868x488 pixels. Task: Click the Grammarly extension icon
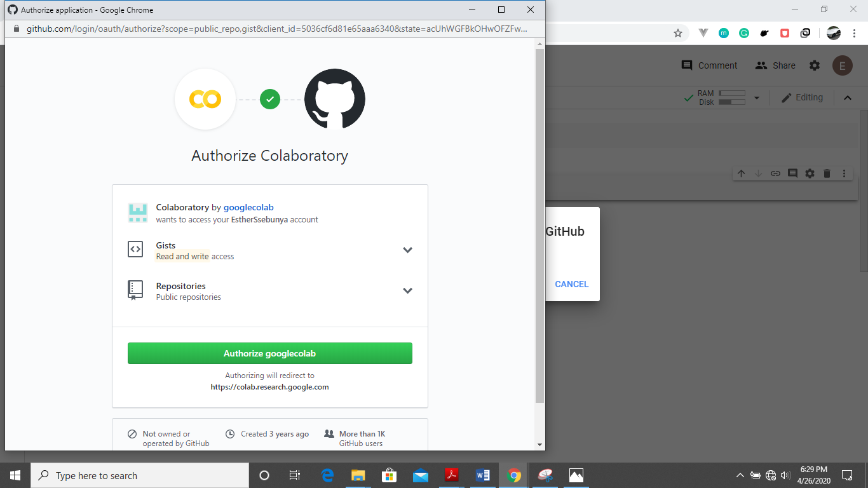click(x=744, y=33)
